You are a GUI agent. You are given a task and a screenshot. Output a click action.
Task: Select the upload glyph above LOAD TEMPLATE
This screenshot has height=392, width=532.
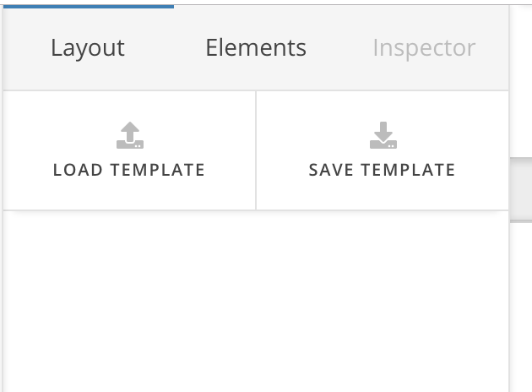tap(129, 135)
